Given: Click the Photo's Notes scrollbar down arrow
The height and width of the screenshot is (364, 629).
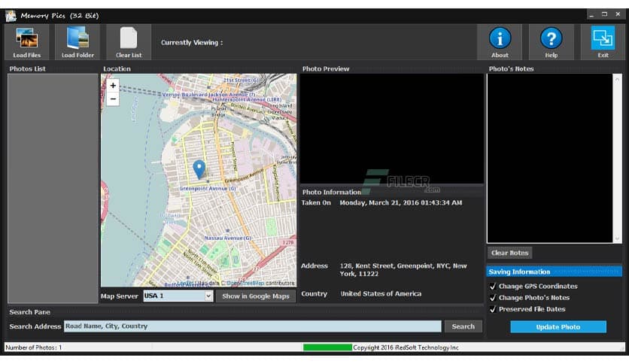Looking at the screenshot, I should point(617,238).
